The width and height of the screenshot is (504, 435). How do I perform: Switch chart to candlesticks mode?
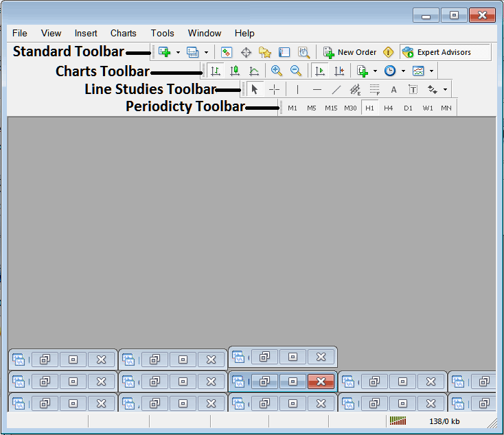[235, 71]
